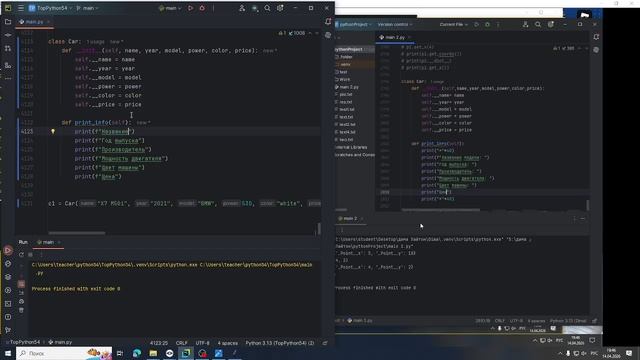Viewport: 640px width, 360px height.
Task: Open the Project tool window folder icon
Action: tap(8, 22)
